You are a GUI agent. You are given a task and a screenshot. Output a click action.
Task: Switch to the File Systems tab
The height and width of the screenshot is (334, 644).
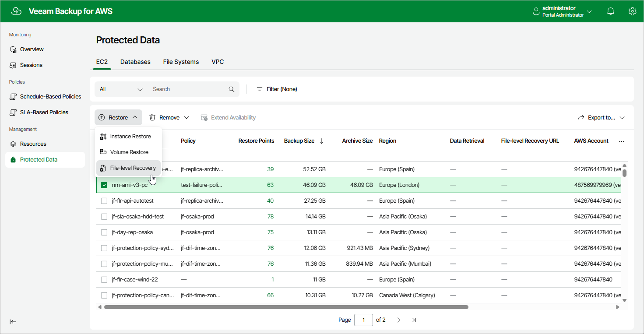181,62
